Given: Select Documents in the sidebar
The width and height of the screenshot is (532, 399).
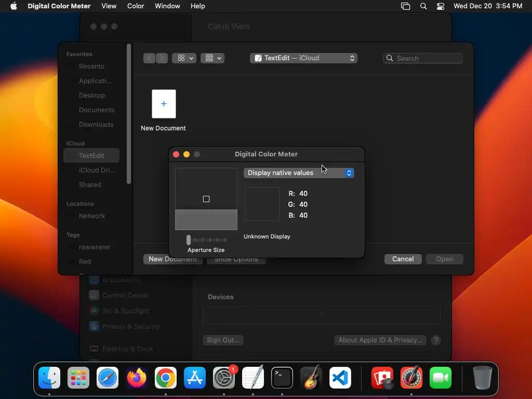Looking at the screenshot, I should coord(91,110).
